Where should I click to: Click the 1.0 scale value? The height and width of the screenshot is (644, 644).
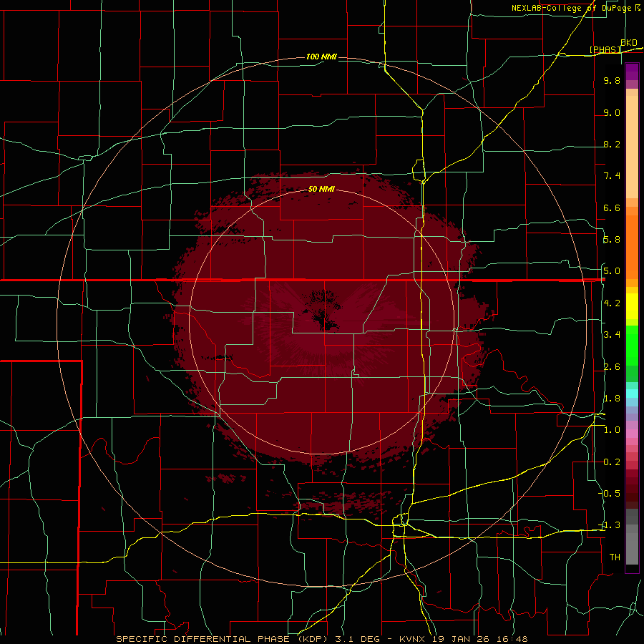(612, 430)
